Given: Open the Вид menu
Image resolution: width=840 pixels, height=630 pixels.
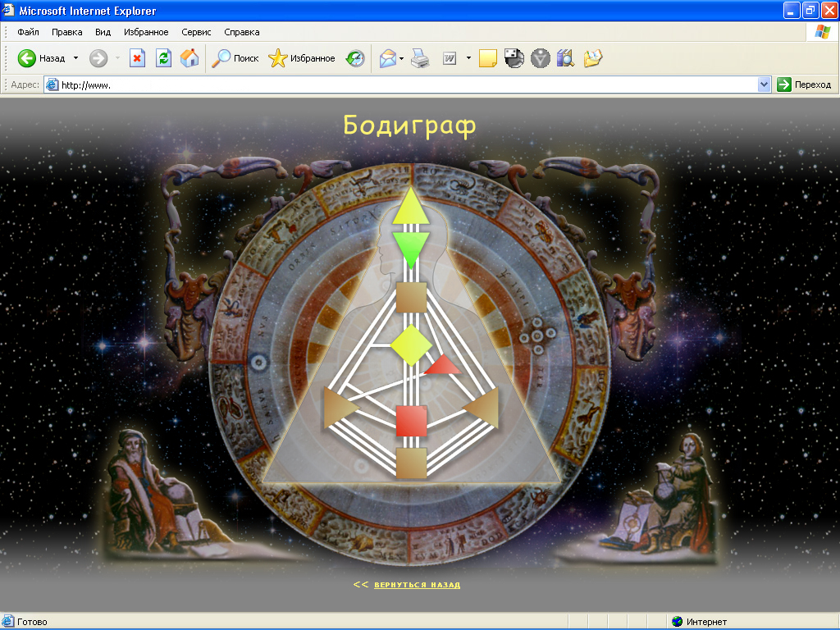Looking at the screenshot, I should pos(103,32).
